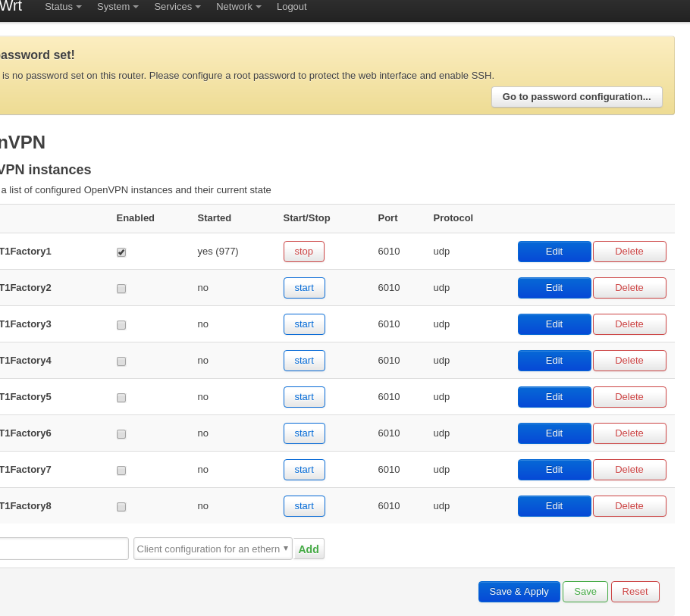The image size is (690, 616).
Task: Edit the T1Factory2 instance
Action: pyautogui.click(x=554, y=288)
